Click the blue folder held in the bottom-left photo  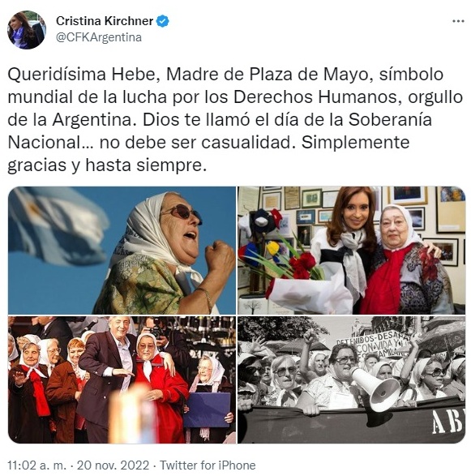[208, 410]
